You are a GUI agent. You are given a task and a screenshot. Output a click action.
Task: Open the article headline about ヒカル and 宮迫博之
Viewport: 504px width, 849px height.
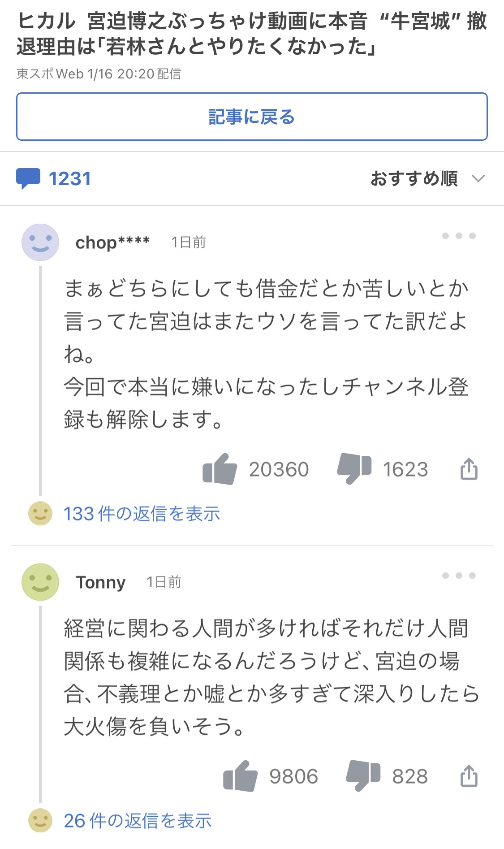[252, 34]
